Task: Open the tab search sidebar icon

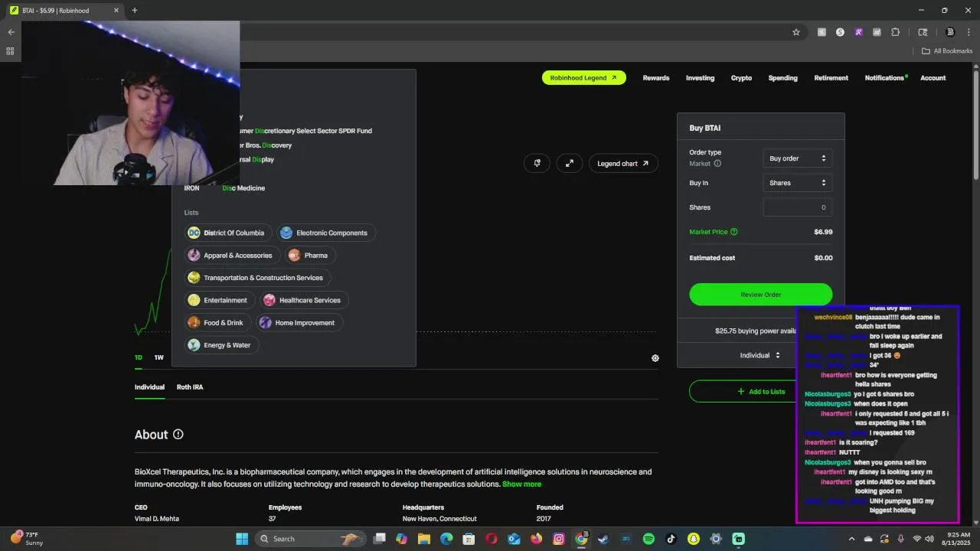Action: pos(923,32)
